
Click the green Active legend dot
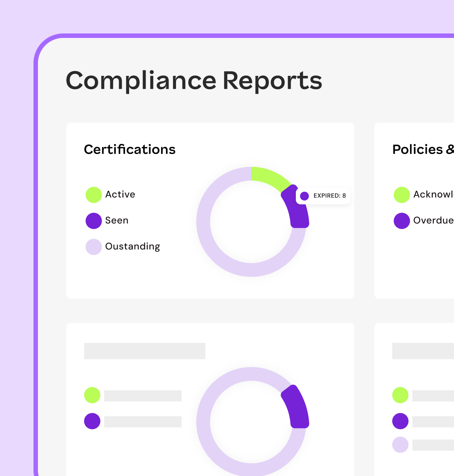(94, 195)
